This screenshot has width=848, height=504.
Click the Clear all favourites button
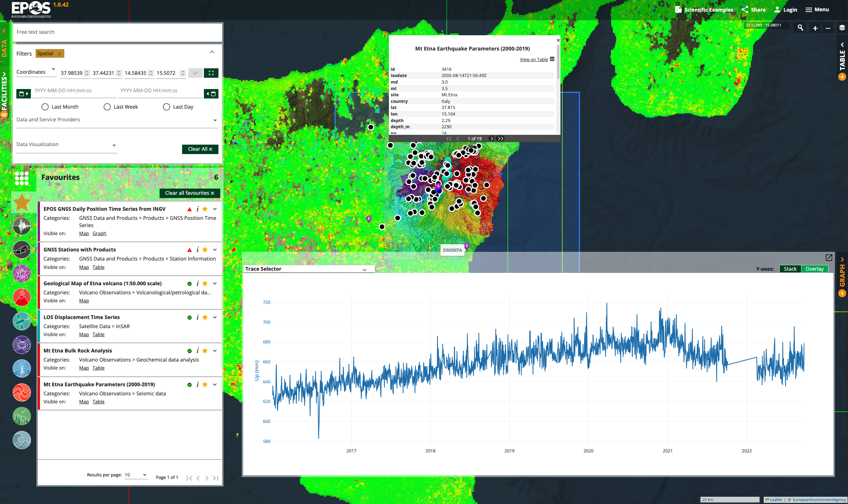(x=189, y=193)
